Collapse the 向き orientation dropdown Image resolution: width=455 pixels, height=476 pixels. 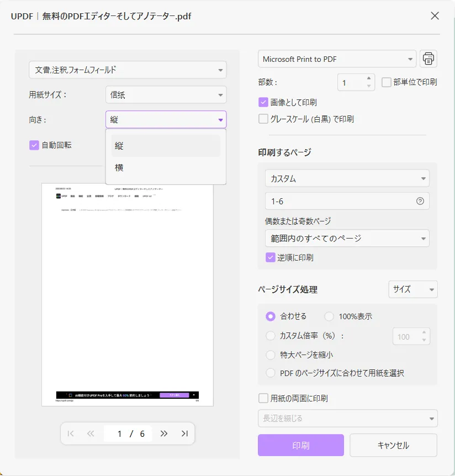coord(166,120)
